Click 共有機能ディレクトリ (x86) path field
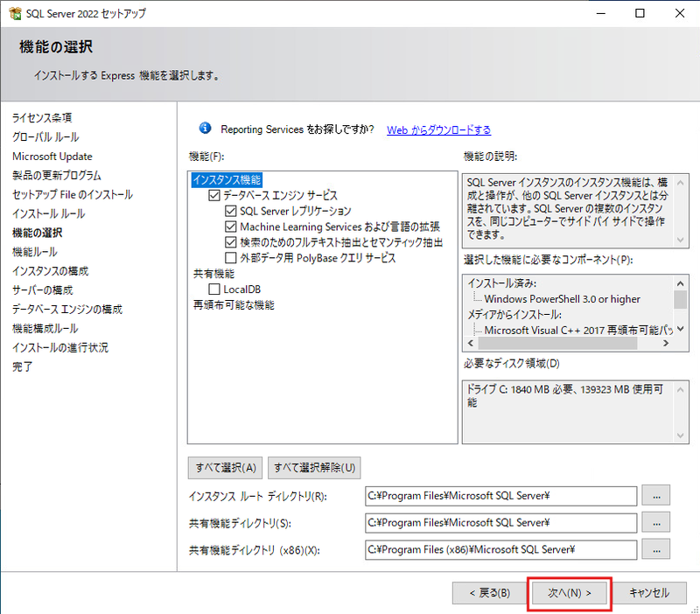Image resolution: width=700 pixels, height=614 pixels. click(x=500, y=550)
